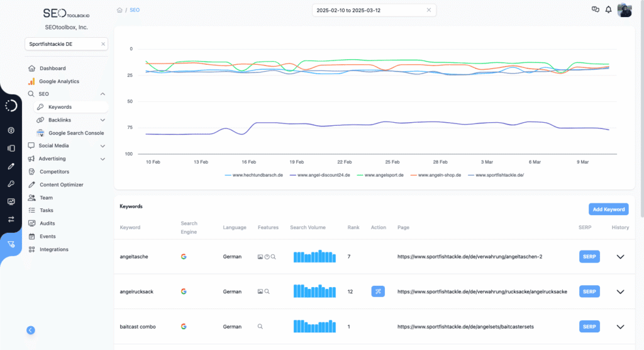Click the optimize action icon for angelrucksack
Viewport: 644px width, 350px height.
378,291
